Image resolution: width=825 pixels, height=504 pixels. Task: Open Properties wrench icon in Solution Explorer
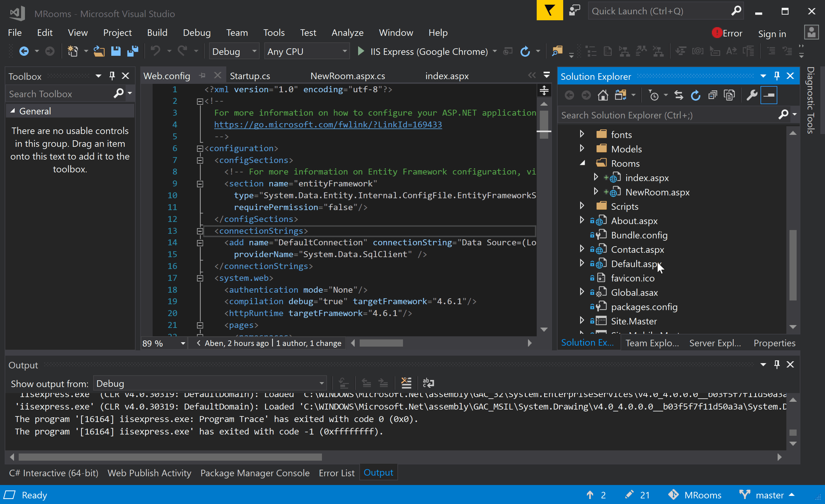pyautogui.click(x=752, y=95)
